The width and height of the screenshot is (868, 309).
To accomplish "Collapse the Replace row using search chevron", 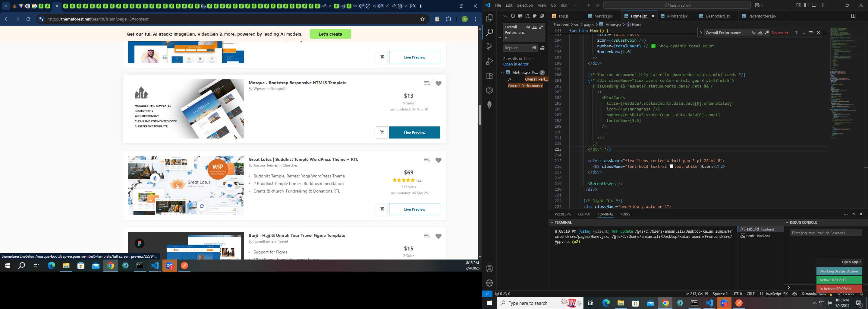I will point(499,37).
